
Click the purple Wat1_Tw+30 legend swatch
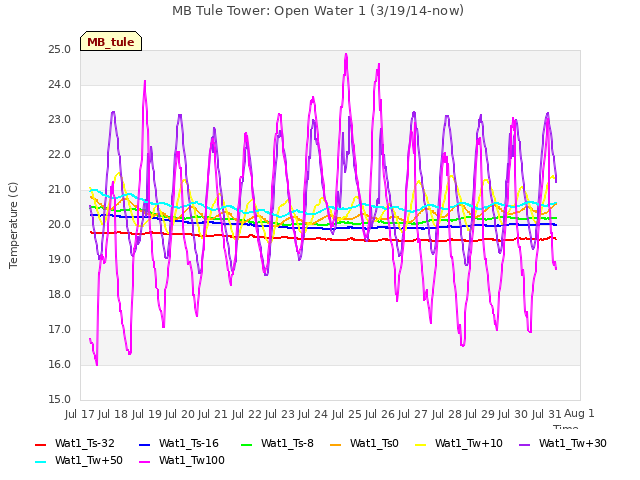[524, 444]
